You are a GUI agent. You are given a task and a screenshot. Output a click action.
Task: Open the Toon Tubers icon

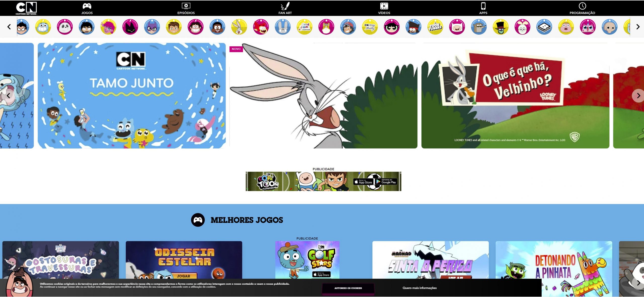tap(435, 27)
